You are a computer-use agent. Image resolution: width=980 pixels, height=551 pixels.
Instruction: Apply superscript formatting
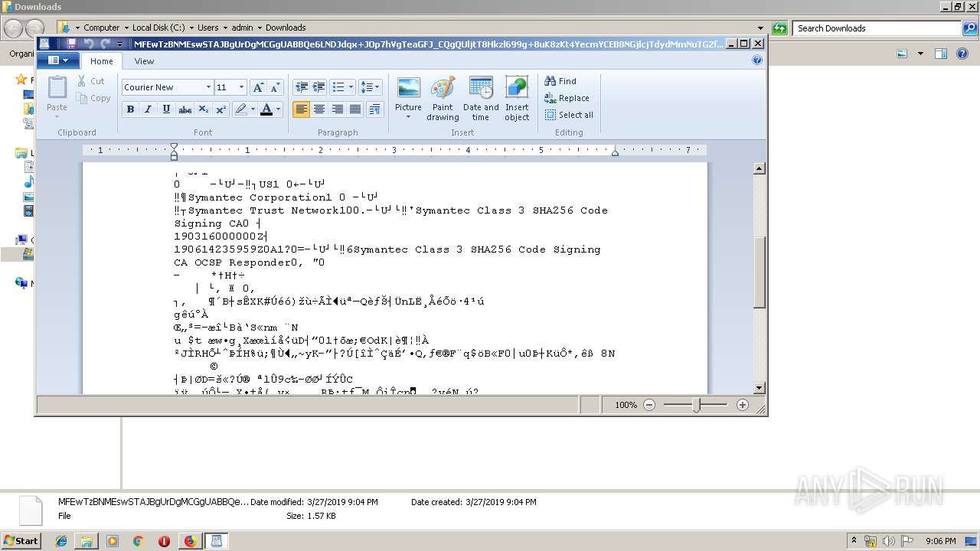[x=220, y=109]
